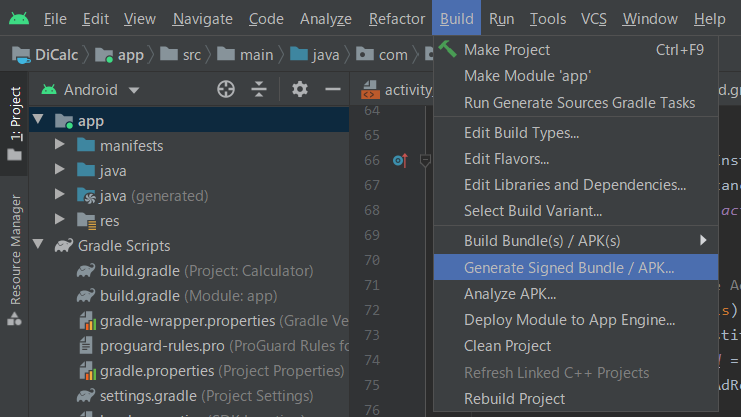741x417 pixels.
Task: Click the Gradle elephant icon beside Gradle Scripts
Action: (64, 245)
